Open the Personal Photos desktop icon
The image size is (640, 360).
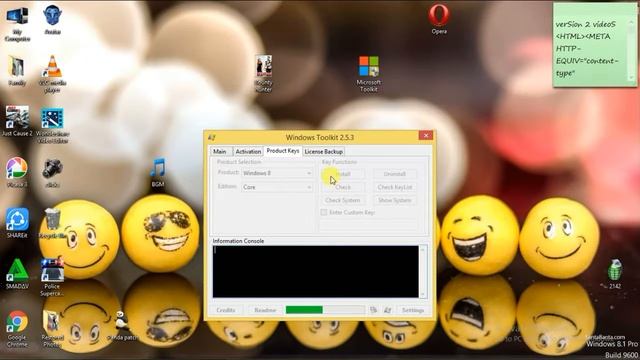pyautogui.click(x=52, y=329)
